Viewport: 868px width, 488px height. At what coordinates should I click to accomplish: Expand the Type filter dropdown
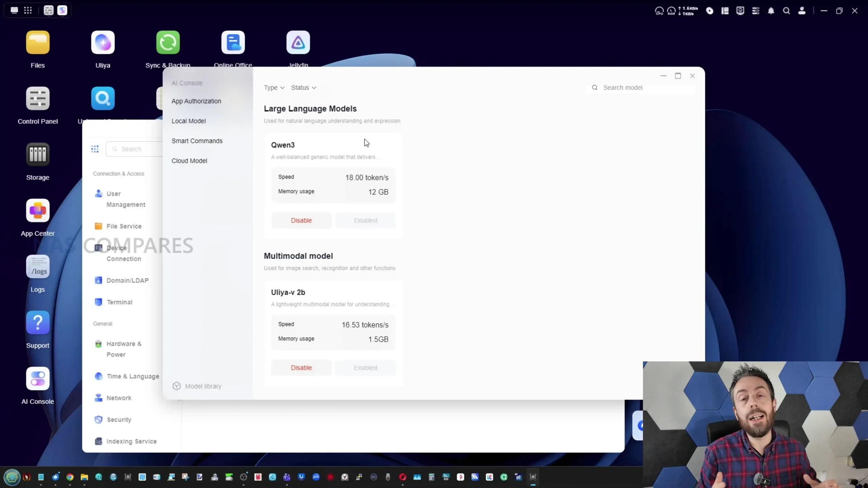pyautogui.click(x=274, y=87)
